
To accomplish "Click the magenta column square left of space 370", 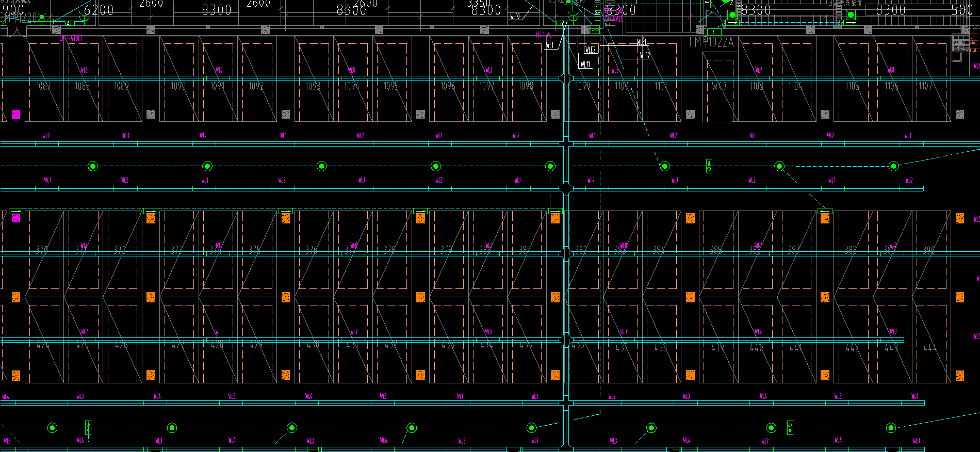I will (16, 219).
